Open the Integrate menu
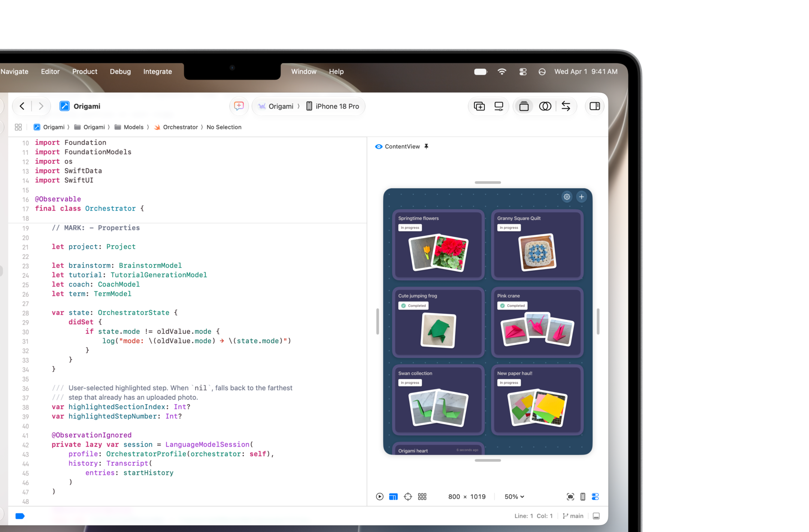The height and width of the screenshot is (532, 809). pos(157,72)
